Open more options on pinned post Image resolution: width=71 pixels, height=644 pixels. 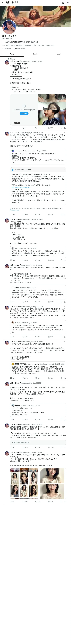(64, 61)
